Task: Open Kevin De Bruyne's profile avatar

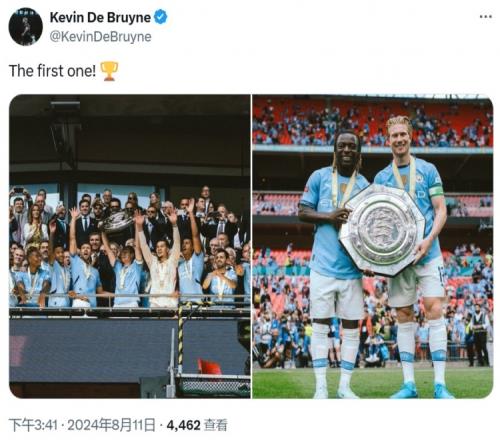Action: click(26, 26)
